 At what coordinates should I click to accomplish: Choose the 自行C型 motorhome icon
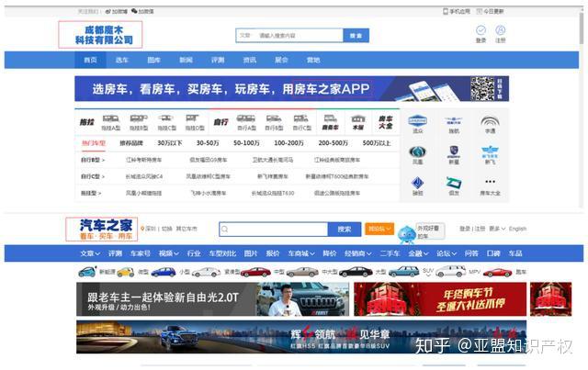[x=301, y=118]
